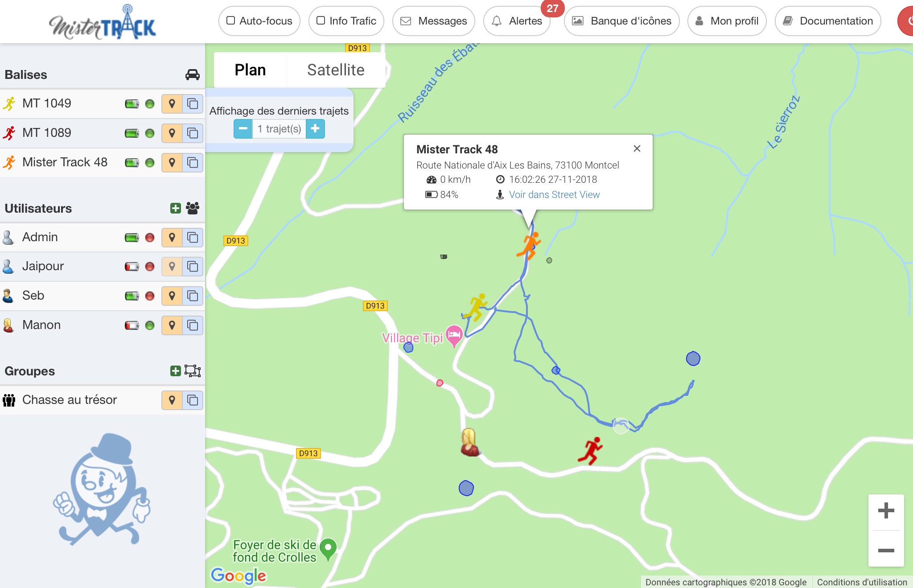
Task: Copy the trajectory of MT 1089
Action: click(x=193, y=133)
